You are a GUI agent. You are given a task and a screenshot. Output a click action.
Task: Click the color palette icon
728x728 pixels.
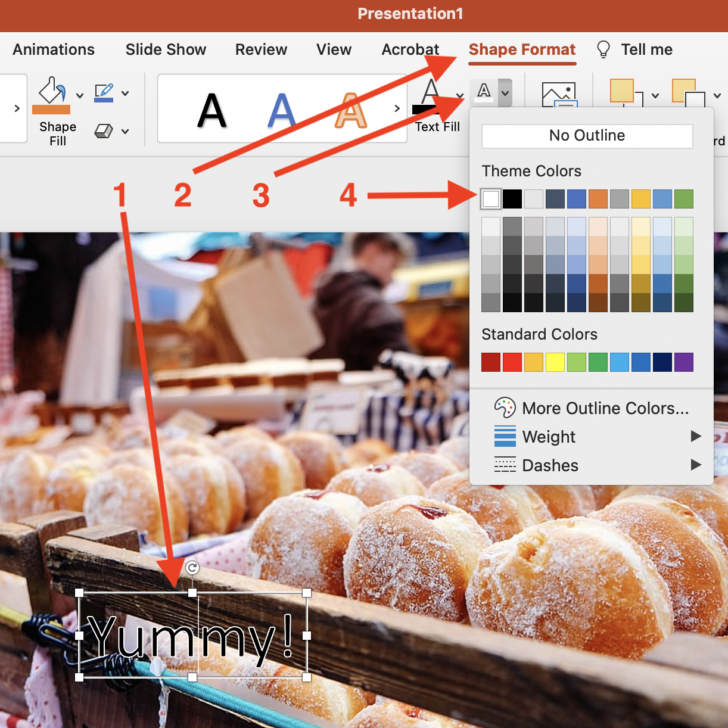505,408
